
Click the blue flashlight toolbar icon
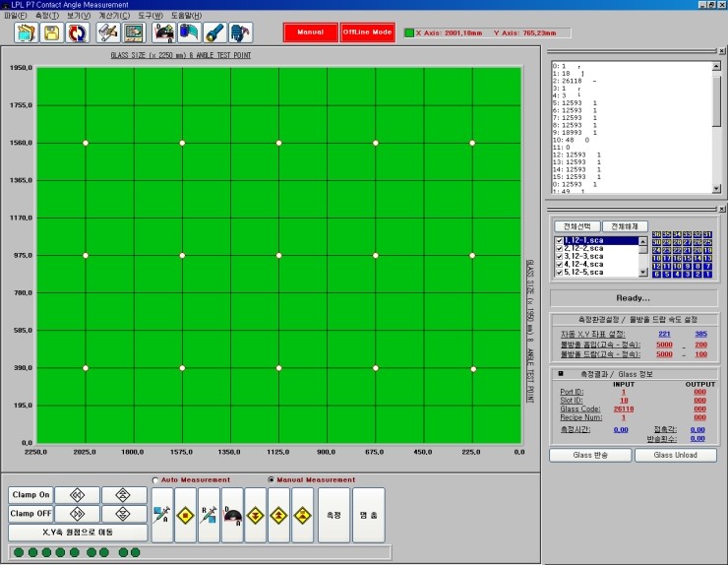click(215, 32)
